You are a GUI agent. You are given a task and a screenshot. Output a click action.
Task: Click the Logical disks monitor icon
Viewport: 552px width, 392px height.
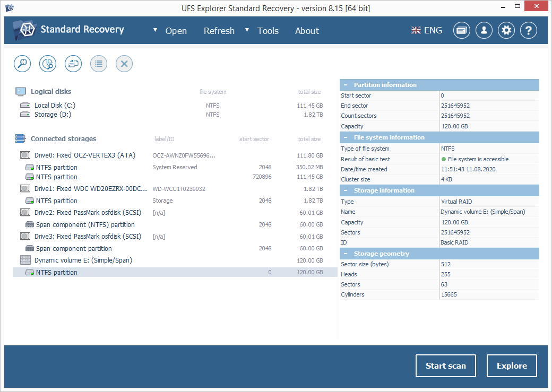pos(20,91)
